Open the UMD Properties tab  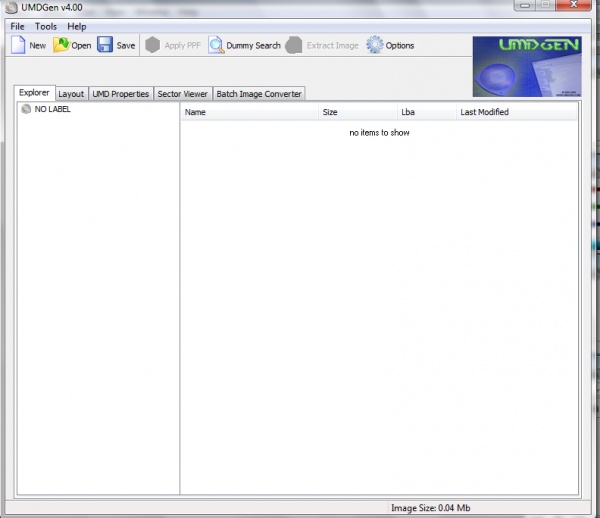tap(121, 94)
